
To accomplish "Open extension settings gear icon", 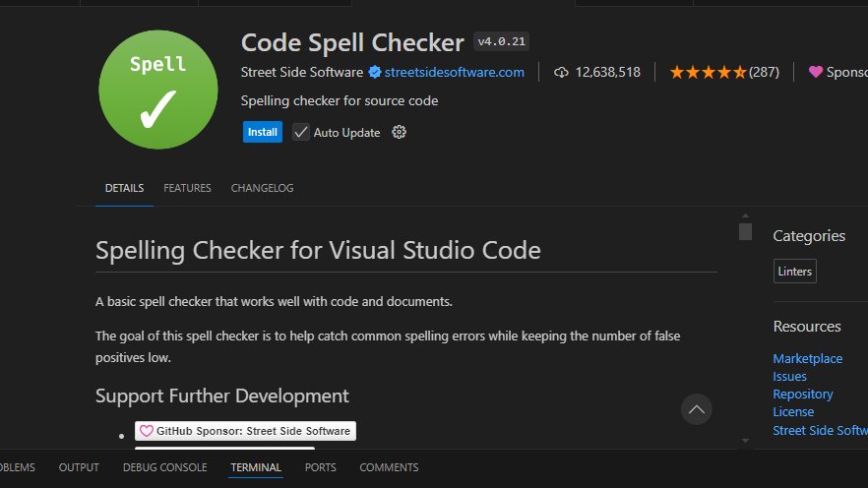I will tap(400, 132).
